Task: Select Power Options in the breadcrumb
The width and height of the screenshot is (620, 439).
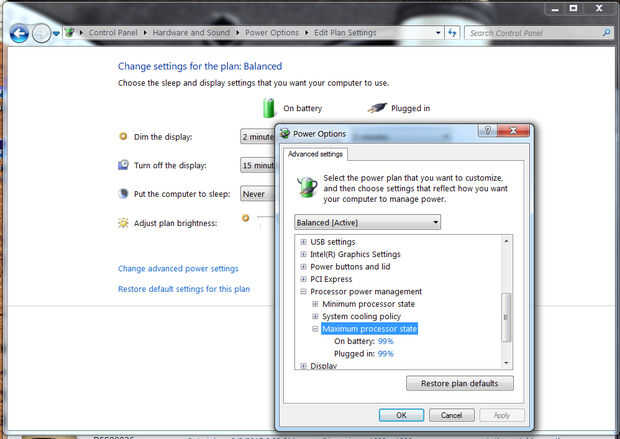Action: pos(272,32)
